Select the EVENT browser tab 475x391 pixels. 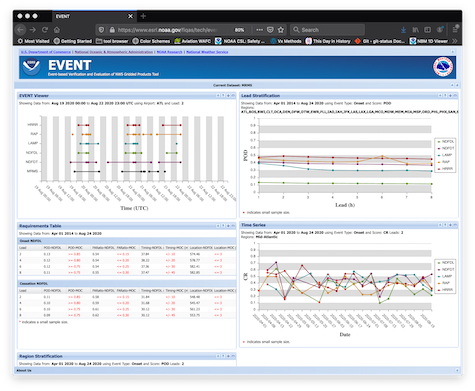(x=94, y=16)
